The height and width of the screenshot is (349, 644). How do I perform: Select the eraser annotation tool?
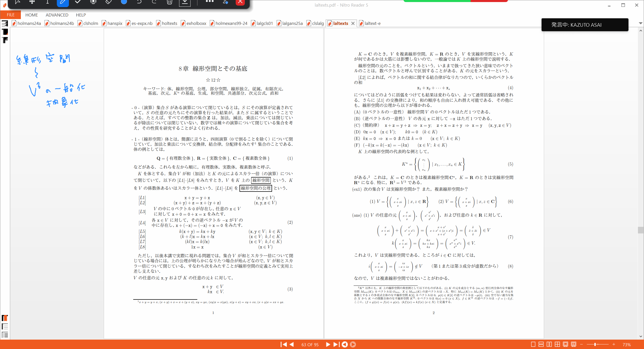pyautogui.click(x=109, y=2)
